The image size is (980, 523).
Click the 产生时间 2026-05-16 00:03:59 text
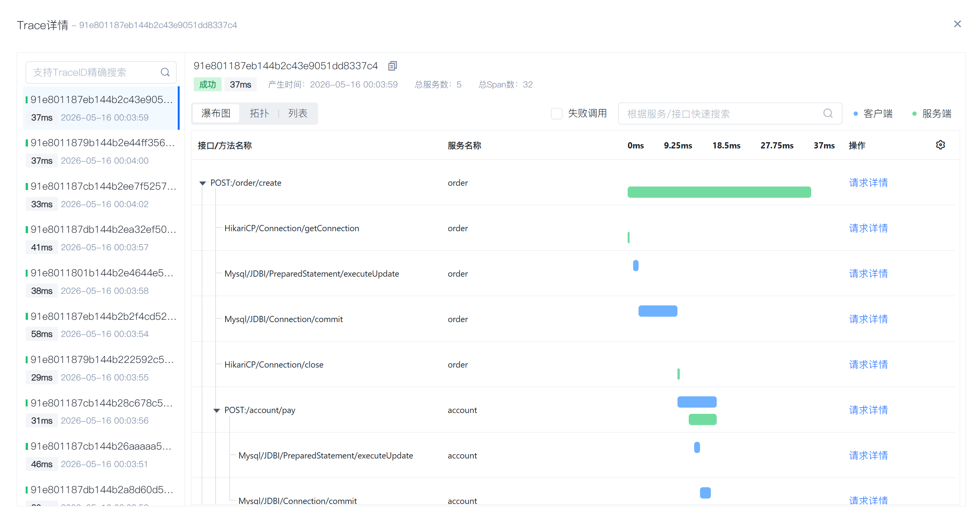pyautogui.click(x=333, y=84)
